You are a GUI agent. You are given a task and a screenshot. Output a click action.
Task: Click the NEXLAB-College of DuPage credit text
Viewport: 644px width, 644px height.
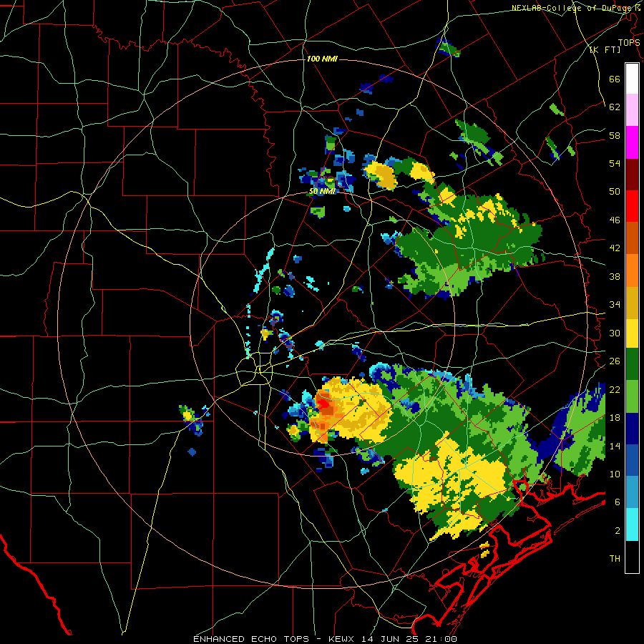click(572, 8)
